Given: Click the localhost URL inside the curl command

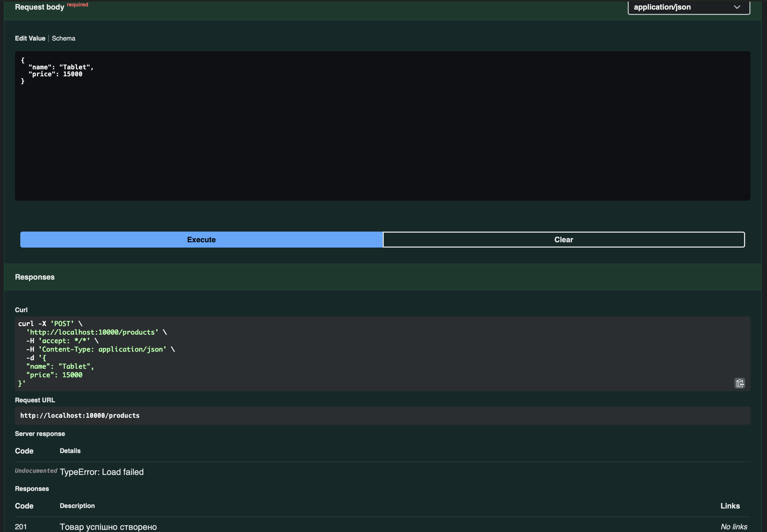Looking at the screenshot, I should tap(92, 332).
